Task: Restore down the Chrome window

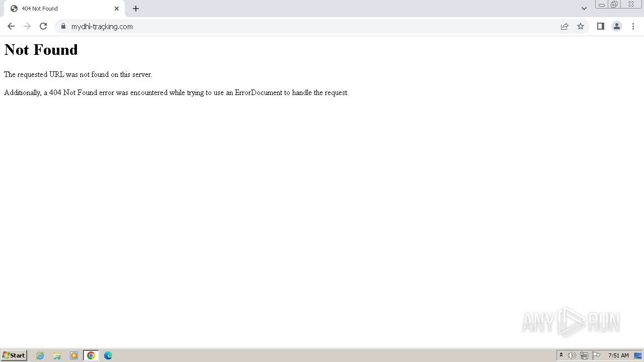Action: point(614,5)
